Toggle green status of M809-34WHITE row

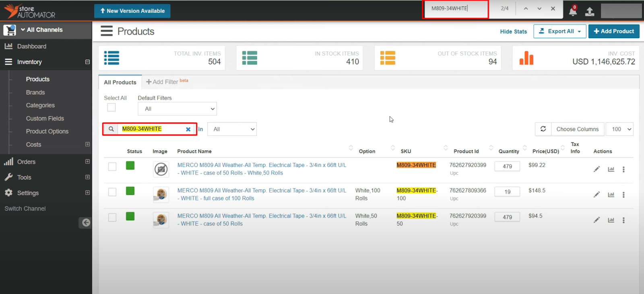(x=130, y=165)
